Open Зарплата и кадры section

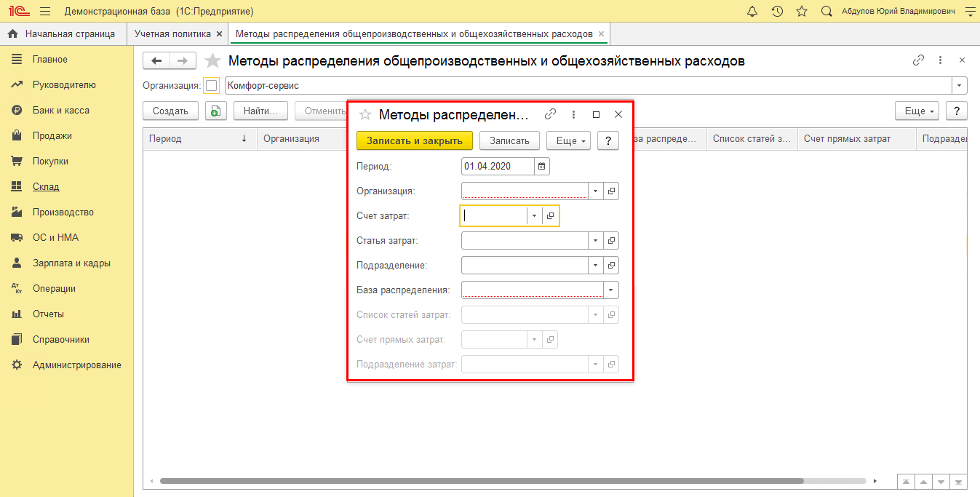point(71,263)
